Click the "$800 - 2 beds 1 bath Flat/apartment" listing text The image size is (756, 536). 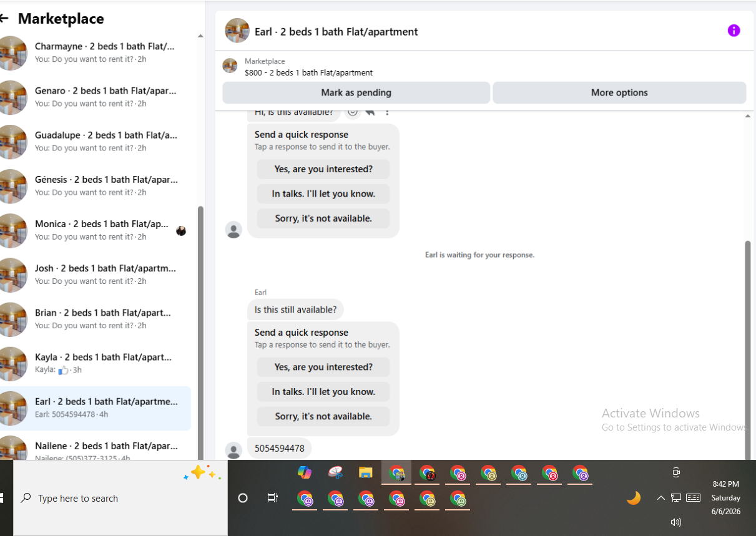(308, 72)
